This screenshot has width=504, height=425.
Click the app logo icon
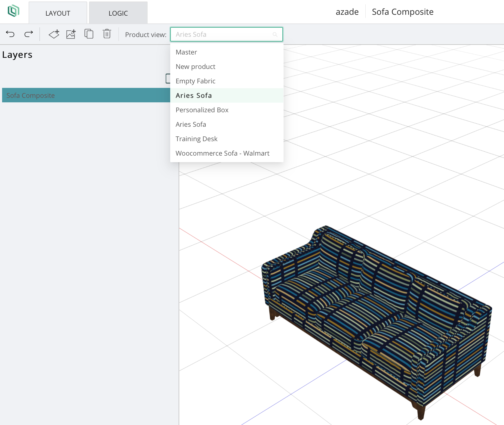click(x=13, y=11)
